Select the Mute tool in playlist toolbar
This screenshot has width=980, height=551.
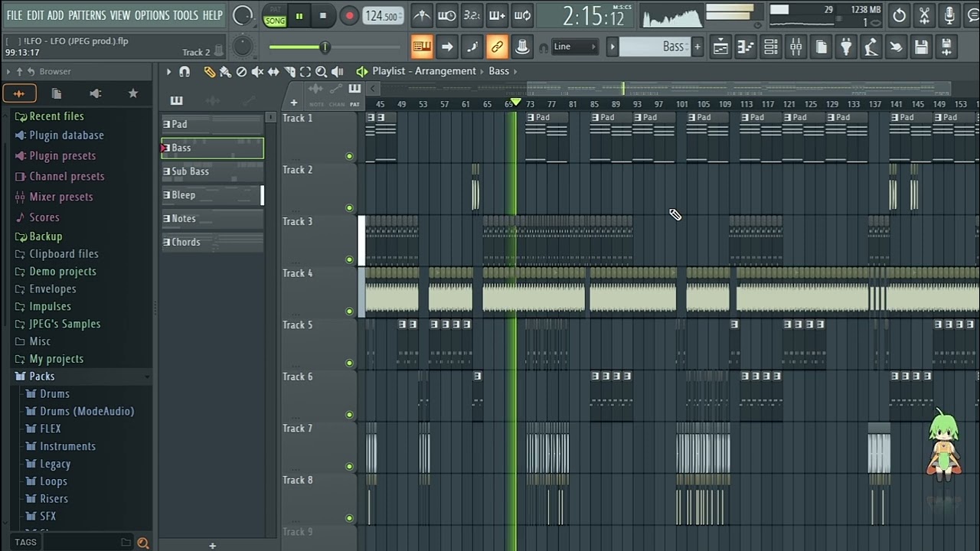pyautogui.click(x=257, y=71)
